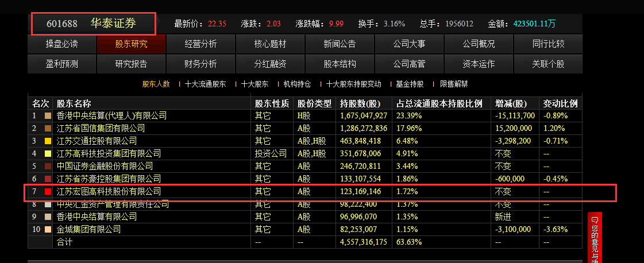Jump to 十大股东 section
The height and width of the screenshot is (263, 644).
pyautogui.click(x=255, y=84)
